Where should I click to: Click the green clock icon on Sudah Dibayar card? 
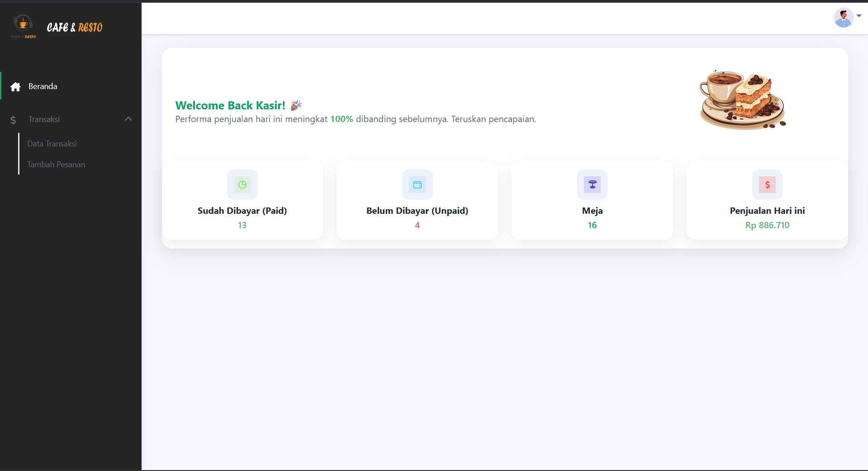pos(242,184)
